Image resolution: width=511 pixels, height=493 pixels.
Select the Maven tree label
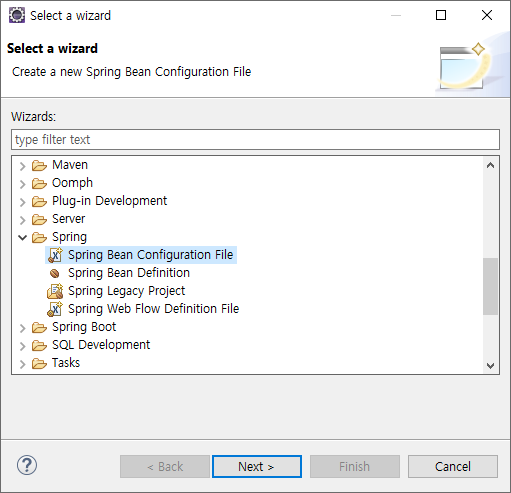point(70,165)
